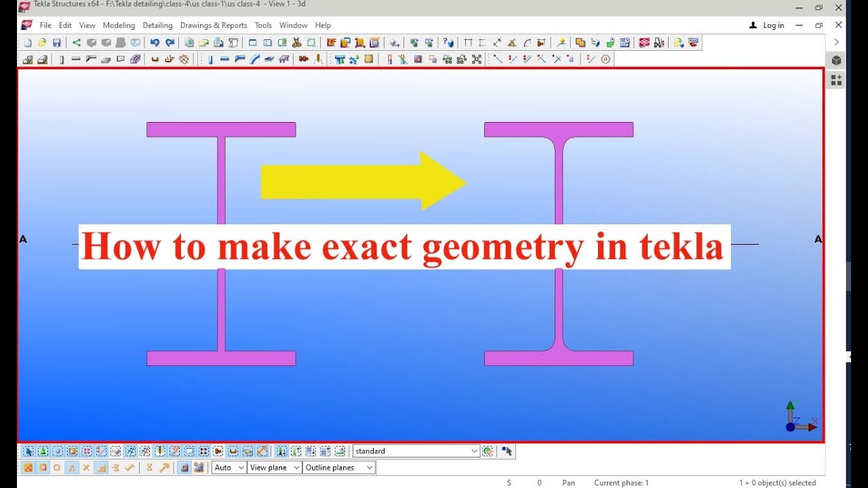Screen dimensions: 868x488
Task: Toggle the Select all switch
Action: [x=28, y=451]
